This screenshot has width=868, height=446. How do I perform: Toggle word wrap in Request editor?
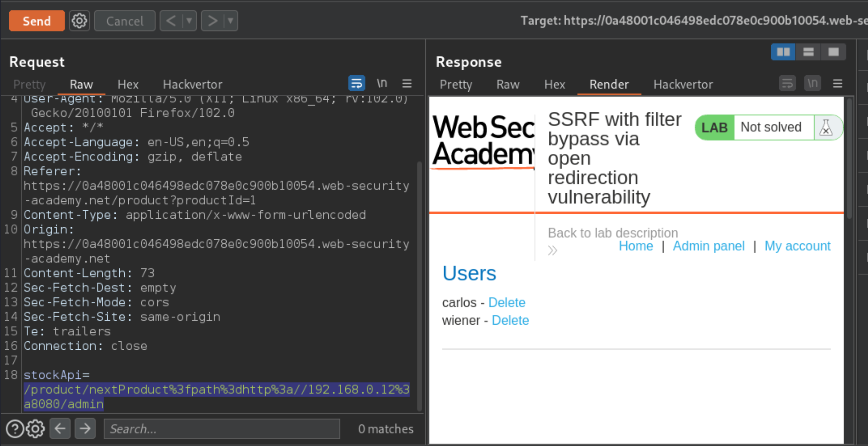tap(356, 83)
